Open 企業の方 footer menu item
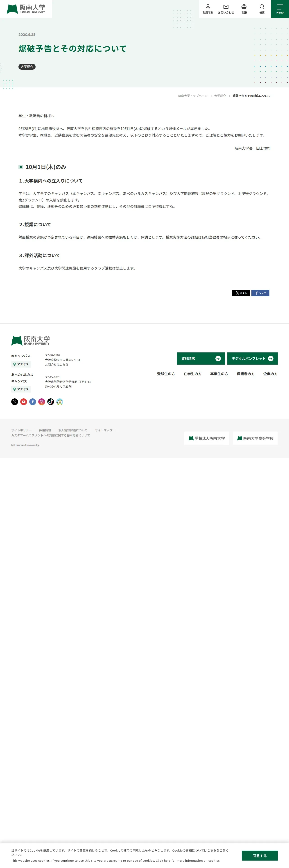Viewport: 289px width, 868px height. [271, 374]
